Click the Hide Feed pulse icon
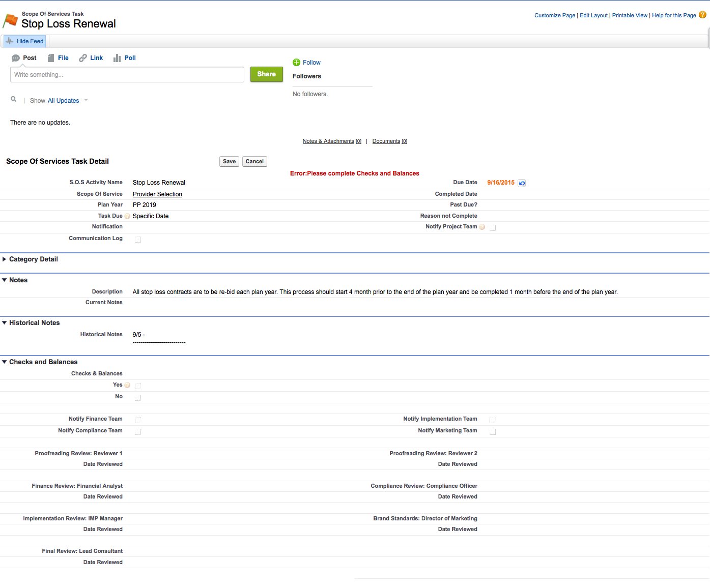 pos(10,41)
